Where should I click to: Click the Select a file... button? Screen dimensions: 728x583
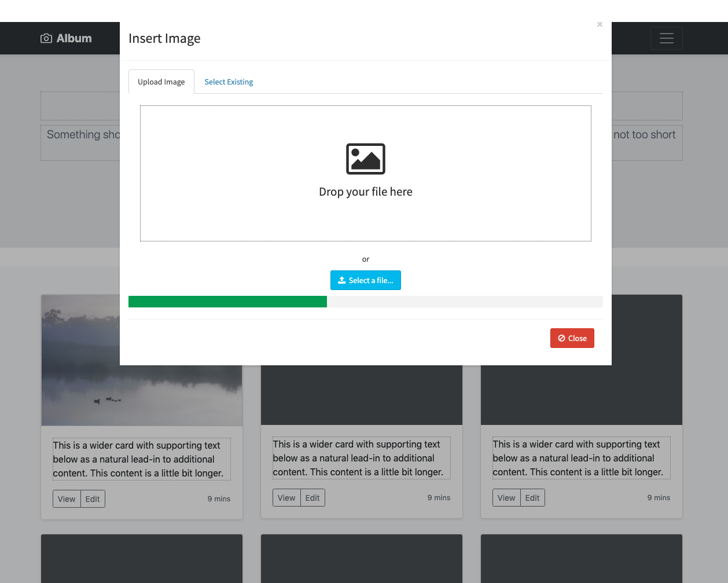pyautogui.click(x=366, y=280)
